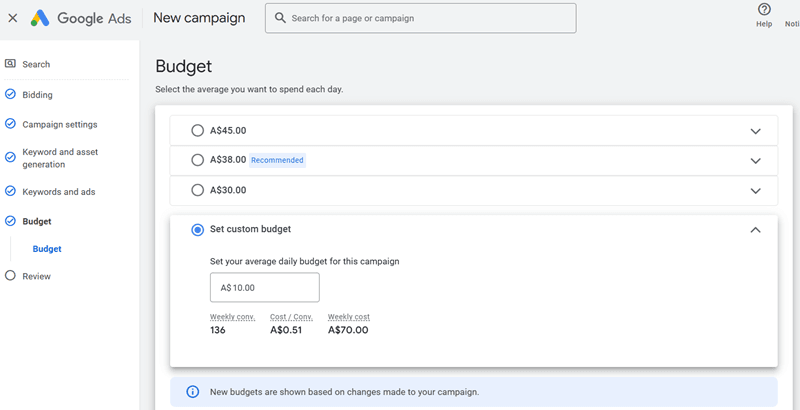Expand the A$45.00 budget details

pos(755,131)
